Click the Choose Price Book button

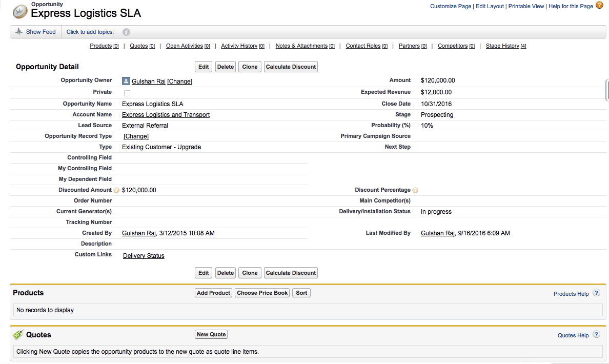[x=262, y=292]
